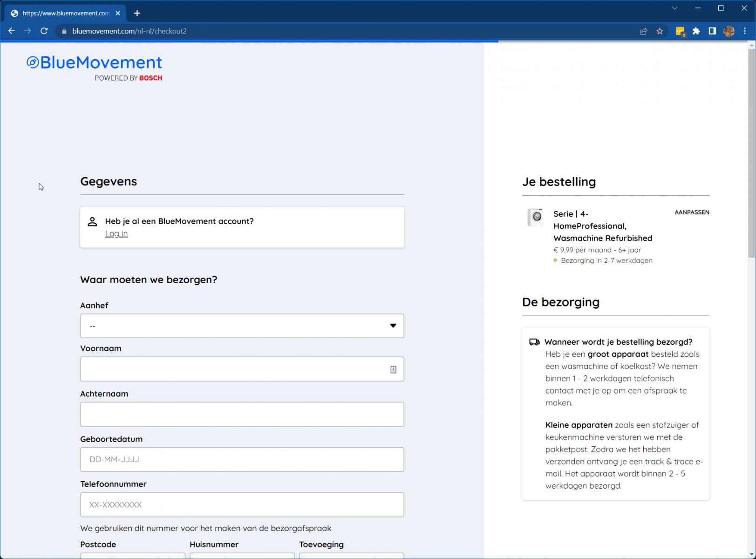Click the address bar URL
Screen dimensions: 756x559
129,31
